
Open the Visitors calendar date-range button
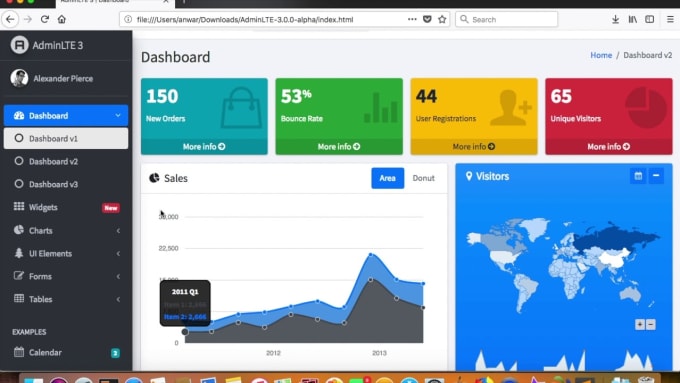click(638, 176)
